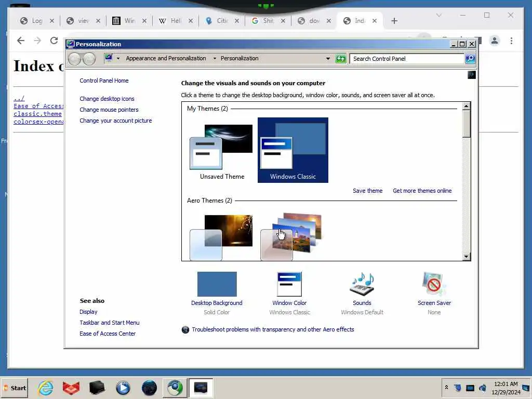Click the security shield tray icon

pos(457,388)
